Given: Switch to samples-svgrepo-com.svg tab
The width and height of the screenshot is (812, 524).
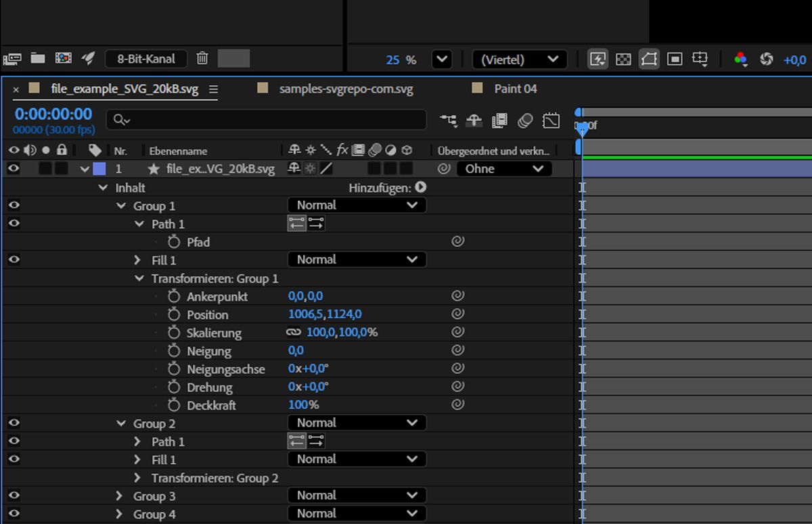Looking at the screenshot, I should tap(346, 89).
